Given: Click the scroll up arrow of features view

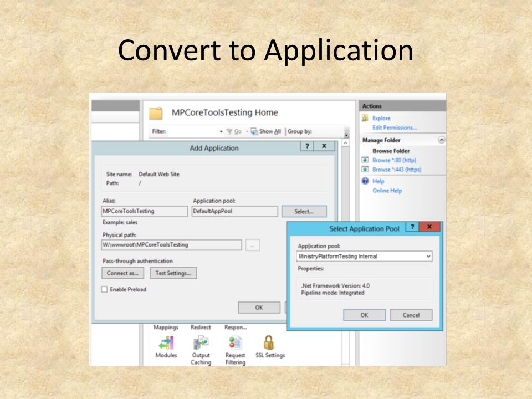Looking at the screenshot, I should pos(345,143).
